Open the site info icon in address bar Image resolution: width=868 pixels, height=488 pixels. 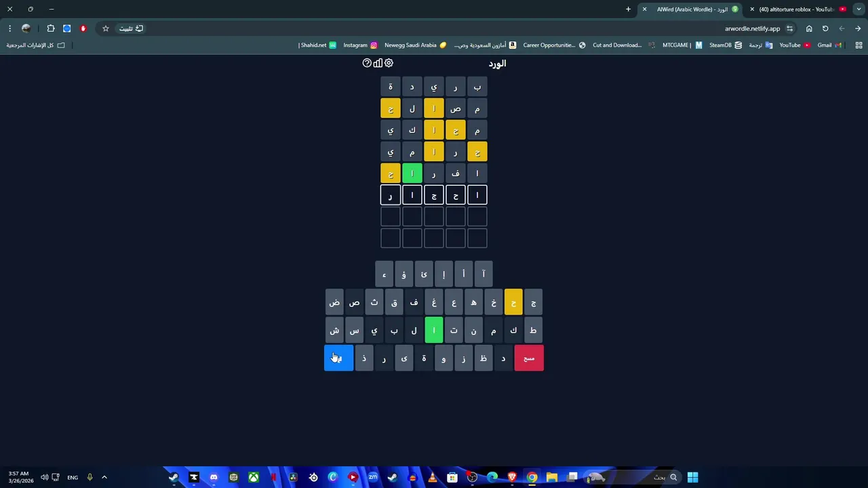coord(790,28)
